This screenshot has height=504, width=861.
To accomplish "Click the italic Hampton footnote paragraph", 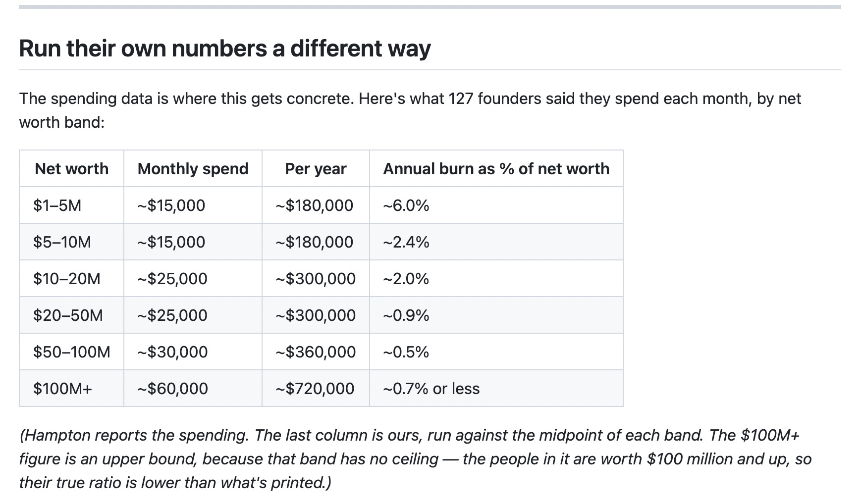I will click(415, 459).
